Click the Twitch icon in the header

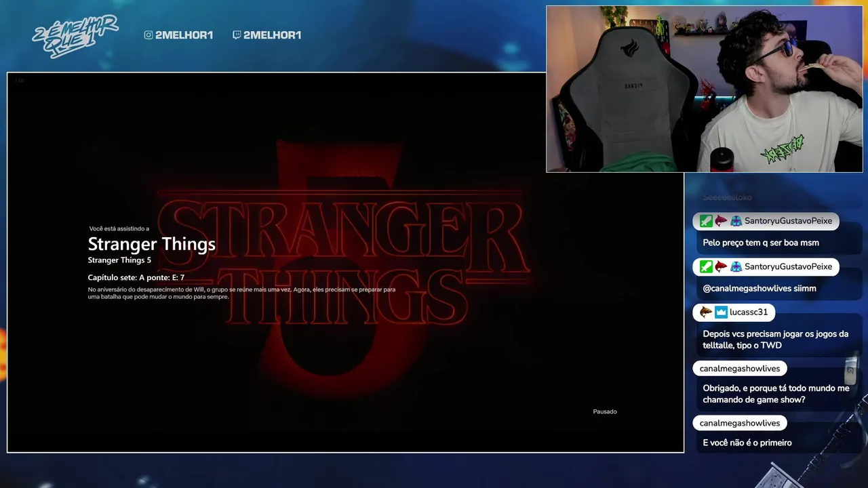237,35
